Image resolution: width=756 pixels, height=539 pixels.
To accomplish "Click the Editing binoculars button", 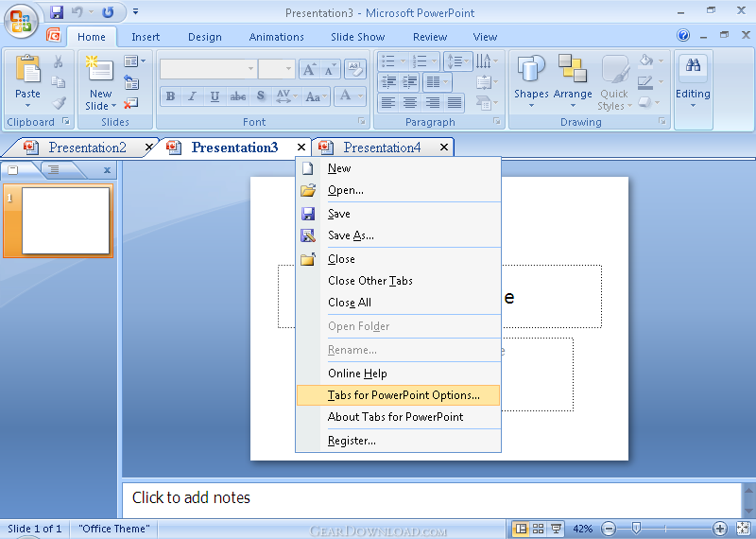I will [x=693, y=81].
